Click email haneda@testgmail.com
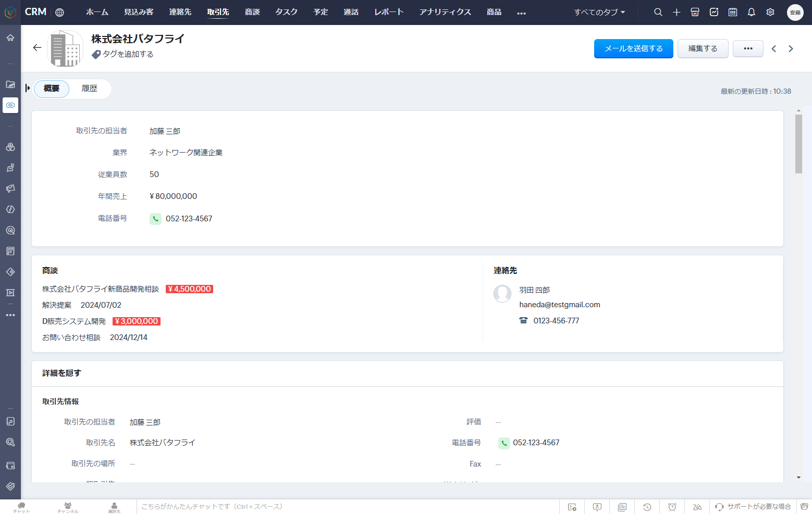This screenshot has height=514, width=812. 560,305
